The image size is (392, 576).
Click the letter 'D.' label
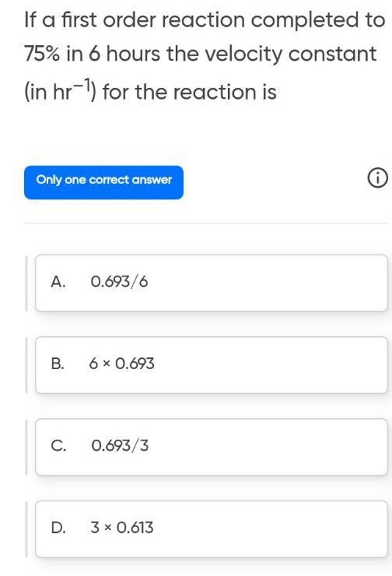pos(58,528)
